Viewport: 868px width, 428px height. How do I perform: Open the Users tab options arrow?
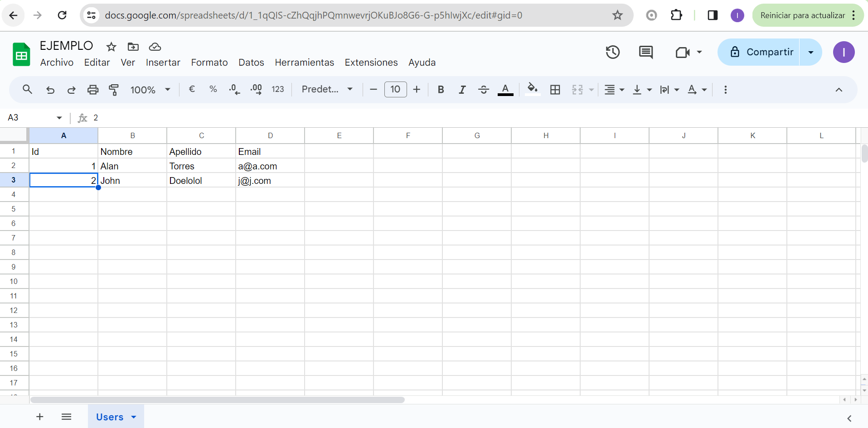[134, 417]
